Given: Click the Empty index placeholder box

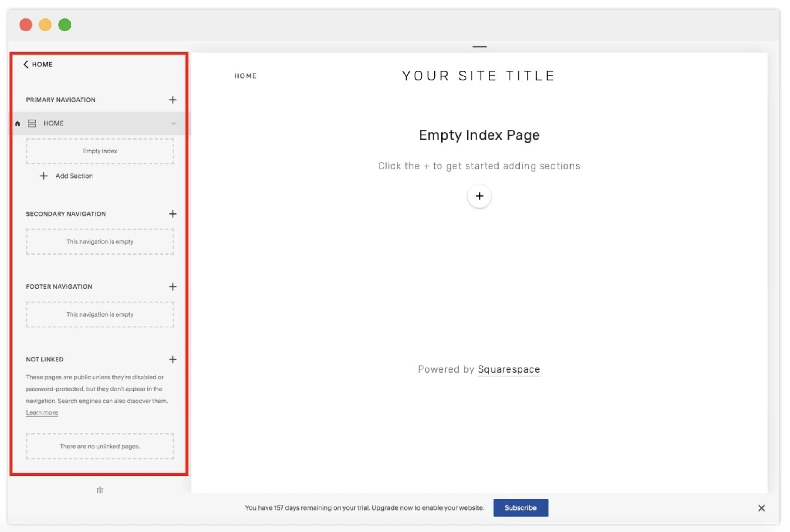Looking at the screenshot, I should [100, 151].
